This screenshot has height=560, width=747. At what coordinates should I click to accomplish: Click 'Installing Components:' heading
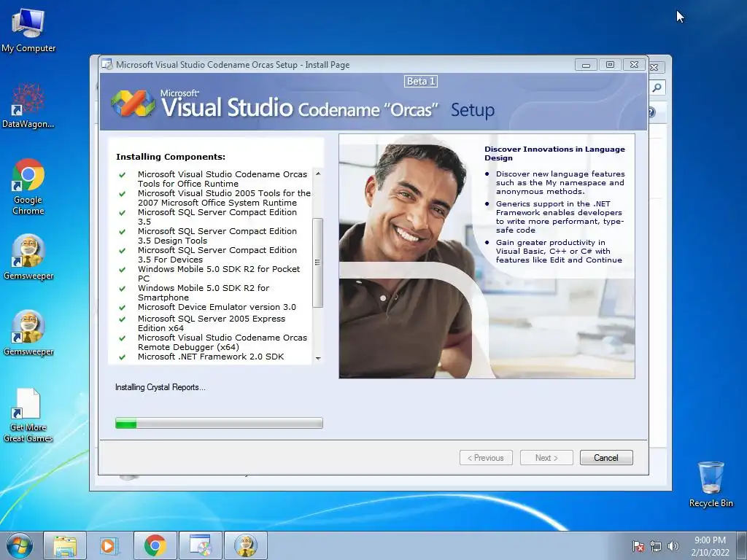[x=171, y=157]
